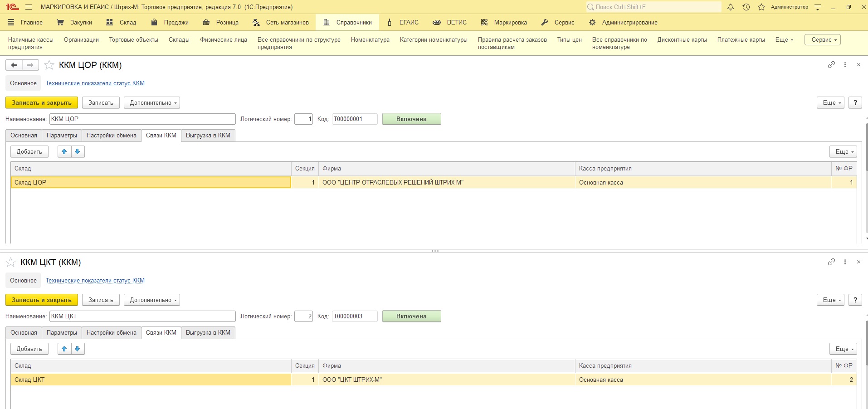The height and width of the screenshot is (409, 868).
Task: Expand Еще menu in ККМ ЦКТ header
Action: pos(831,300)
